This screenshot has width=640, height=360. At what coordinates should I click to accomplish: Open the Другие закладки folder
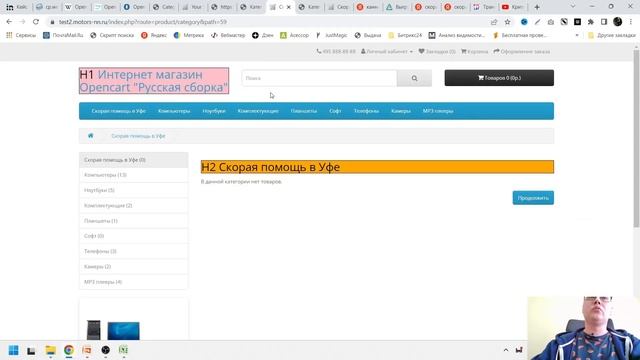(612, 36)
